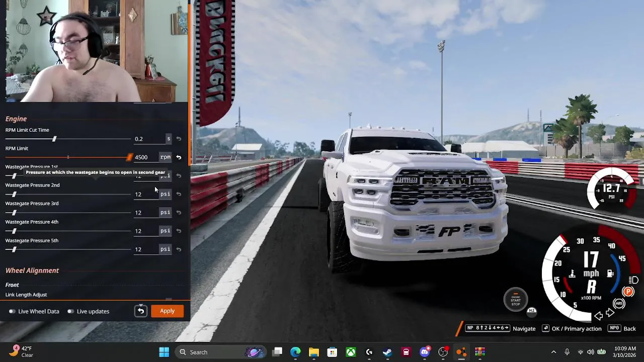Apply the tuning changes

click(168, 311)
